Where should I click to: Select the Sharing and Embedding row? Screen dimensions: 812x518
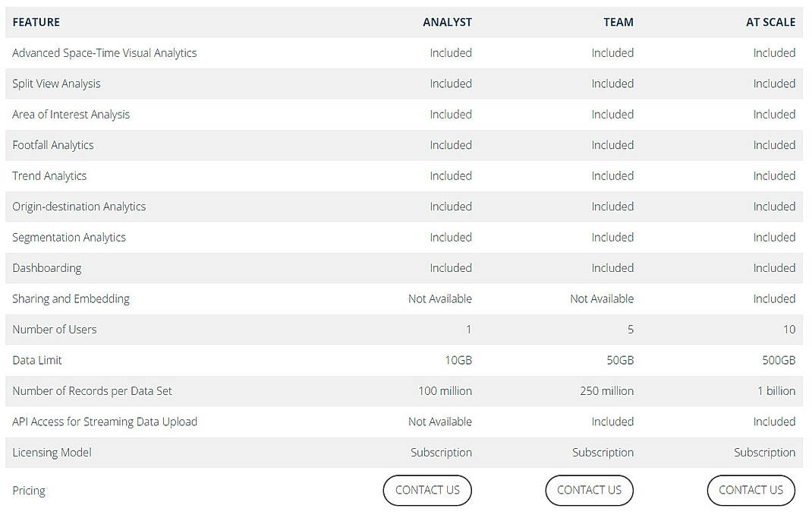(71, 298)
